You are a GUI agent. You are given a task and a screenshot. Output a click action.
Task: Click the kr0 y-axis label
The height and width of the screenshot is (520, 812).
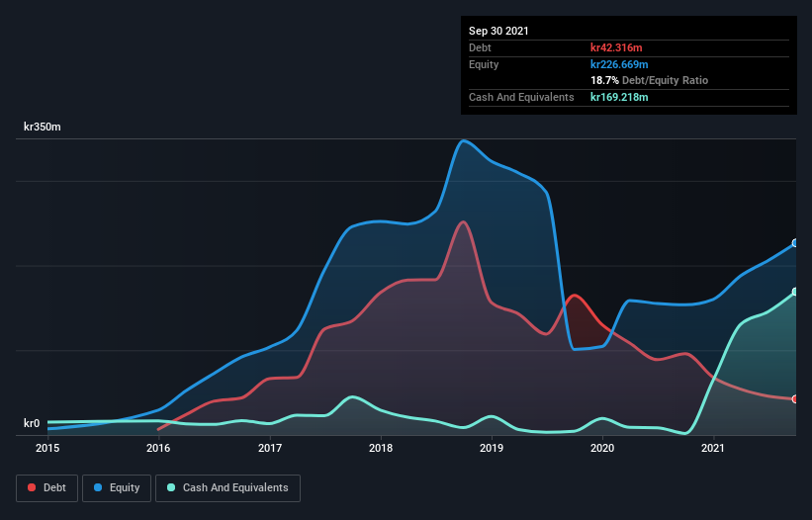click(x=32, y=423)
